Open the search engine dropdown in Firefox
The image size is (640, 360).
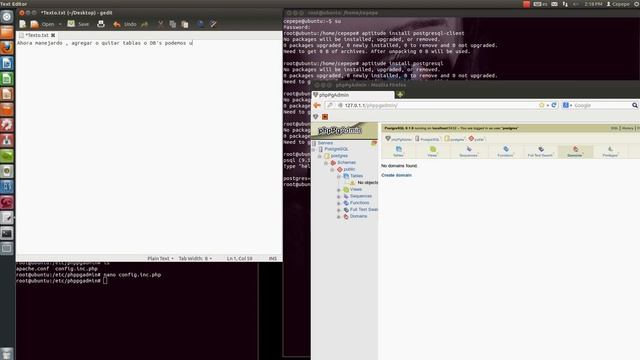point(567,105)
